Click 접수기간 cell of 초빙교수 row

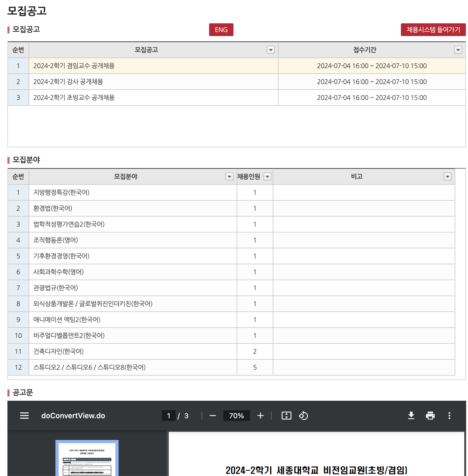click(372, 98)
